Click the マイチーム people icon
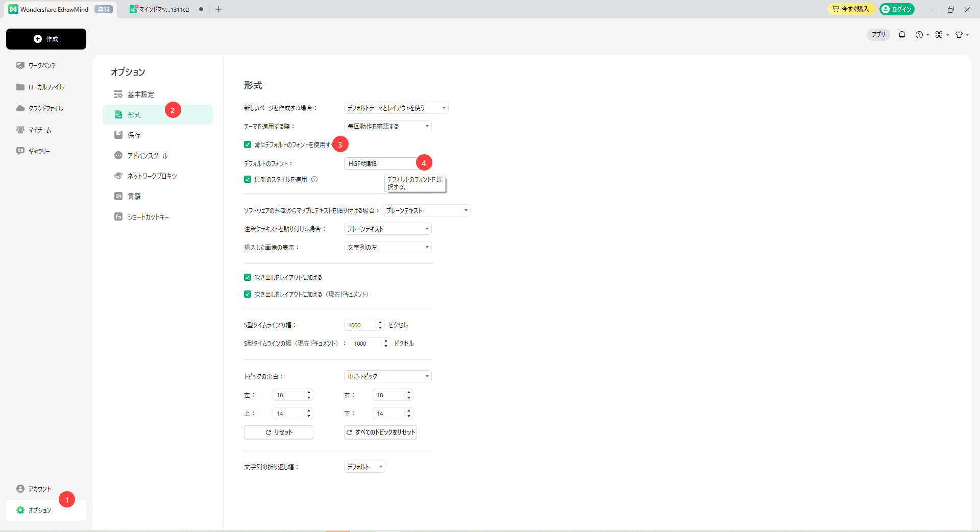The width and height of the screenshot is (980, 532). [20, 130]
